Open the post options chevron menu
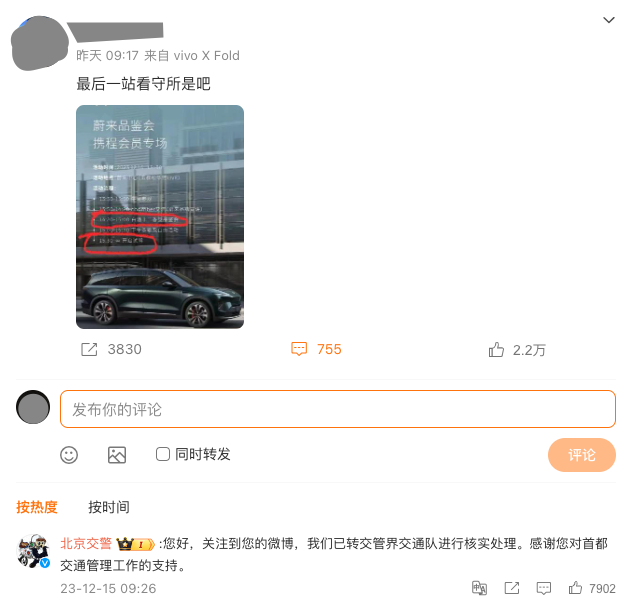 [x=609, y=20]
